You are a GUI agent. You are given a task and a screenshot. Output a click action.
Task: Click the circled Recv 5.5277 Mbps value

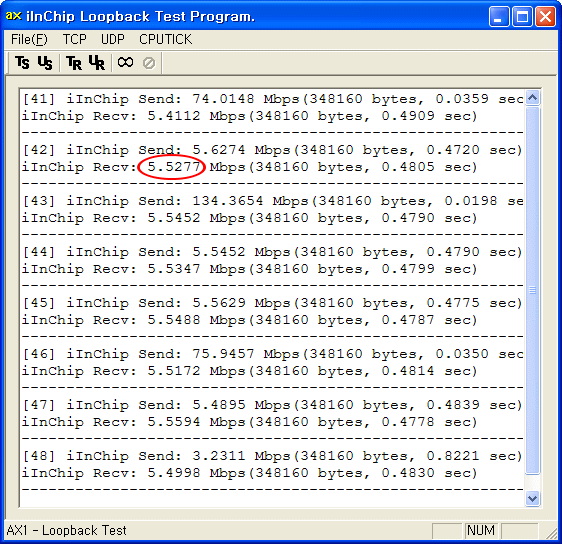[x=173, y=167]
